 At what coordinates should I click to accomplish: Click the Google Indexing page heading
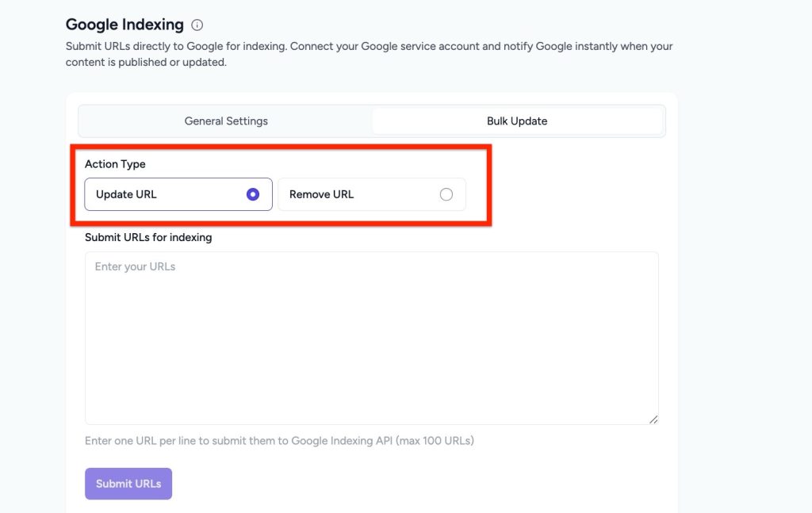coord(124,25)
